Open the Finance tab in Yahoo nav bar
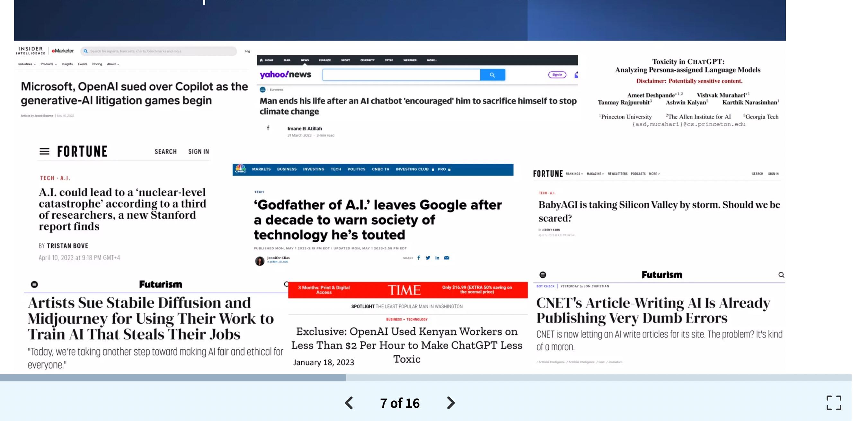Viewport: 868px width, 421px height. 325,60
